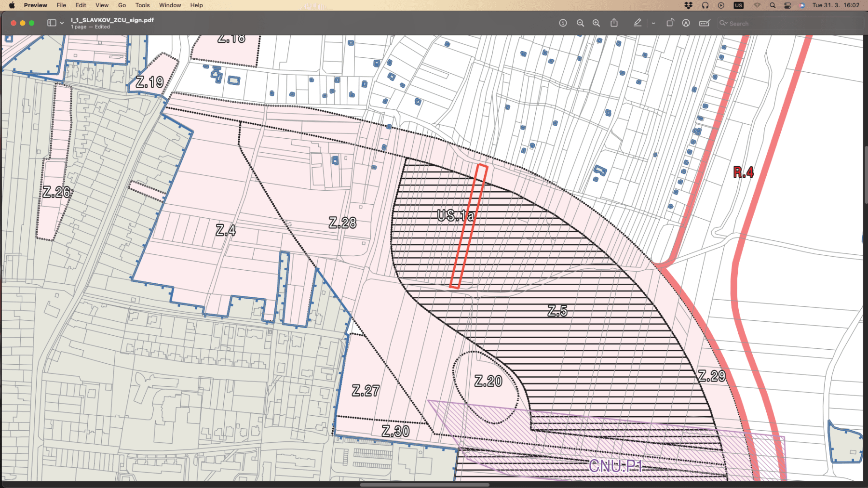
Task: Open macOS Control Center
Action: (787, 5)
